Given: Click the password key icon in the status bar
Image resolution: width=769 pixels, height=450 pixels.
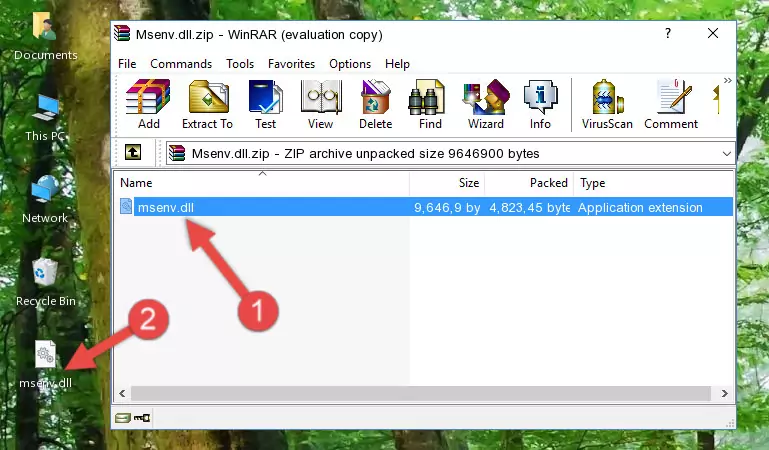Looking at the screenshot, I should click(x=142, y=418).
